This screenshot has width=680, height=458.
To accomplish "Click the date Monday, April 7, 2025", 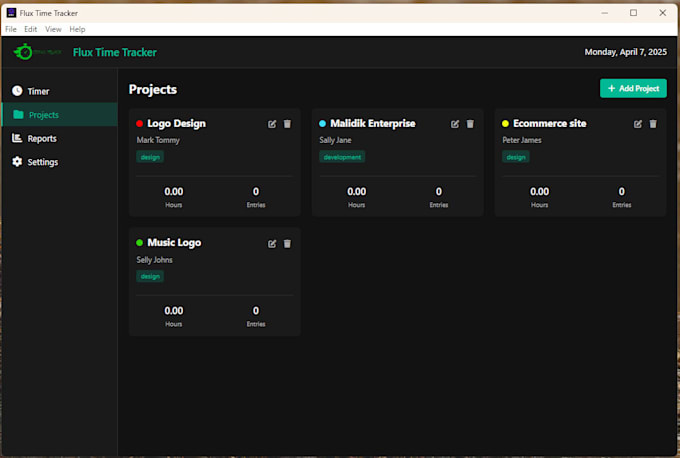I will pos(625,52).
